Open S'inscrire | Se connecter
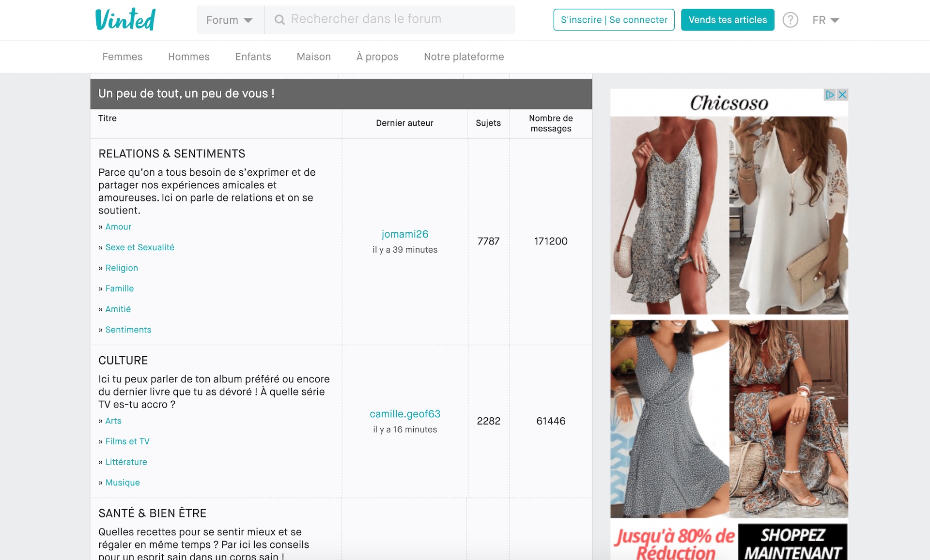Screen dimensions: 930x560 (x=614, y=20)
